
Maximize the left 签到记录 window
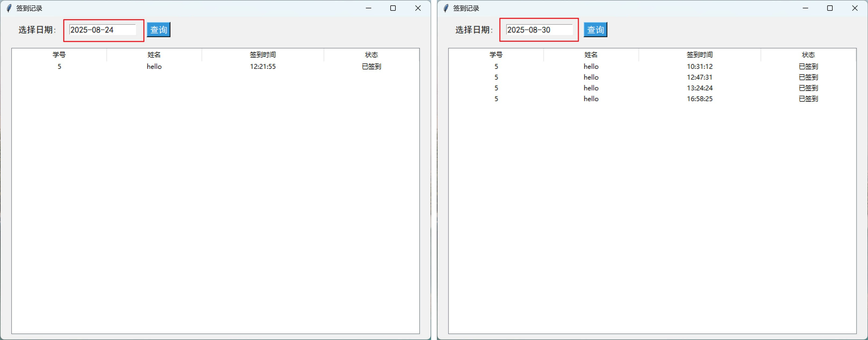coord(393,8)
